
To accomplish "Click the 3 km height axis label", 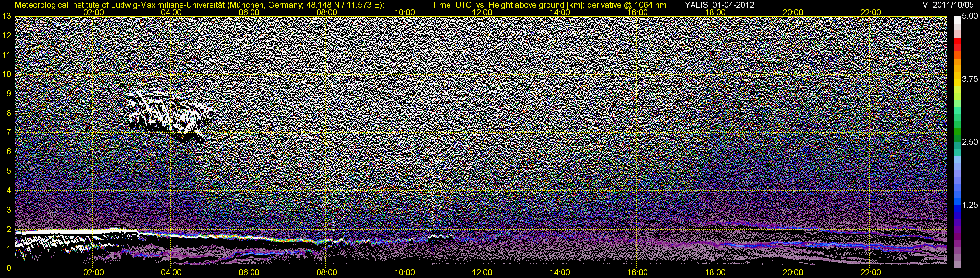I will click(x=9, y=210).
